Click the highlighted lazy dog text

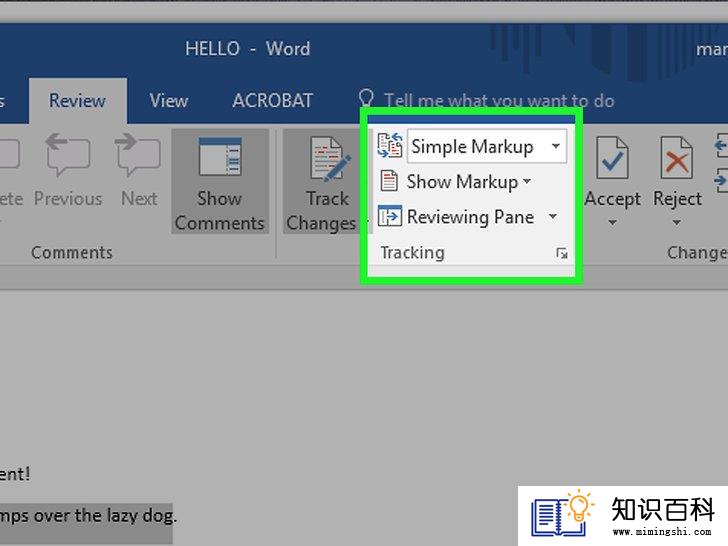[x=86, y=515]
